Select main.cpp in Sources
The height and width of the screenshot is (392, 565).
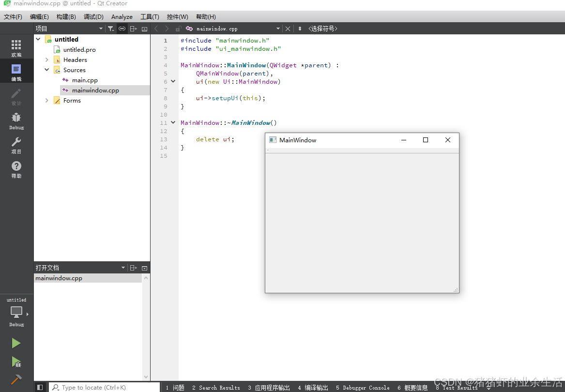pos(85,80)
